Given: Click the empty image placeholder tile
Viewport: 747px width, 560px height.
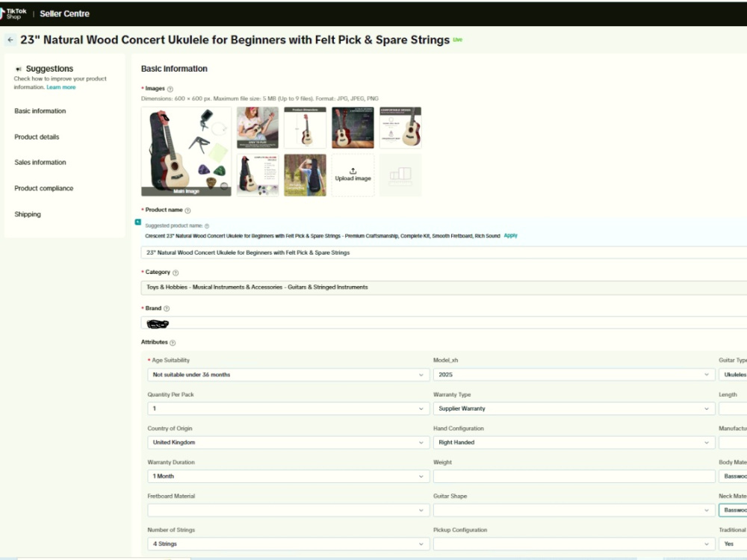Looking at the screenshot, I should [x=400, y=175].
